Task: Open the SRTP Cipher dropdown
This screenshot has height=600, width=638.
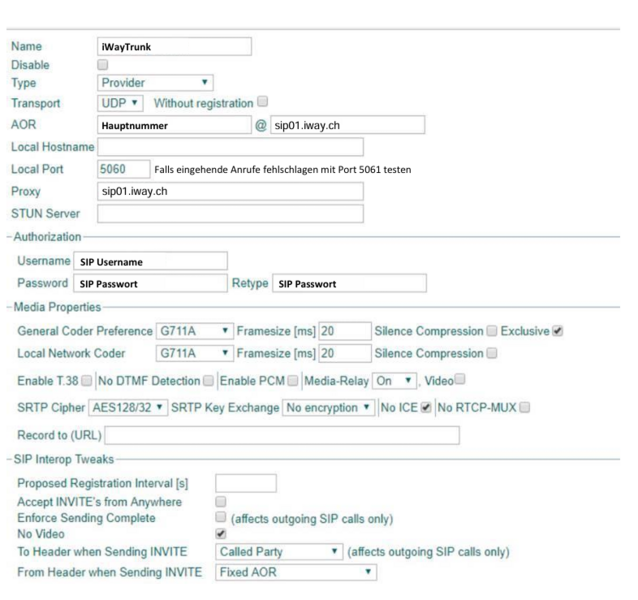Action: 128,407
